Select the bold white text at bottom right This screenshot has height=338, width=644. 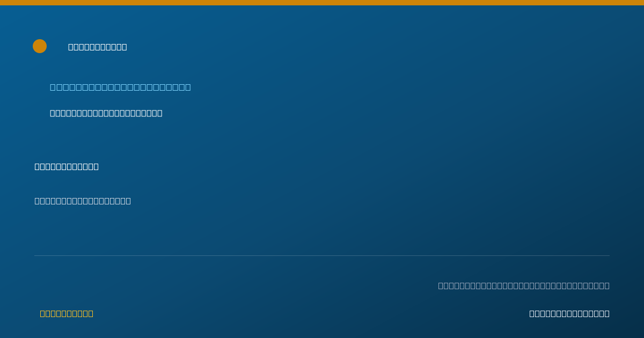pyautogui.click(x=569, y=313)
